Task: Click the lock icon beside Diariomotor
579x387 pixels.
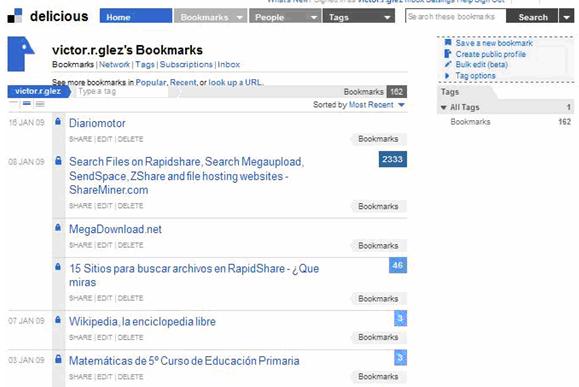Action: tap(58, 121)
